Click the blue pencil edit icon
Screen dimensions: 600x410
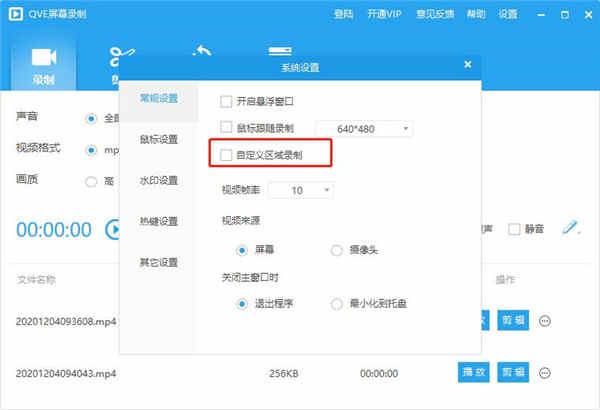point(571,227)
